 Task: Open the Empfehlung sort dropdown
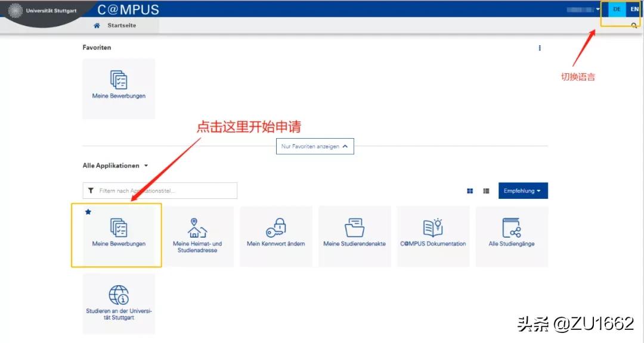pos(523,191)
